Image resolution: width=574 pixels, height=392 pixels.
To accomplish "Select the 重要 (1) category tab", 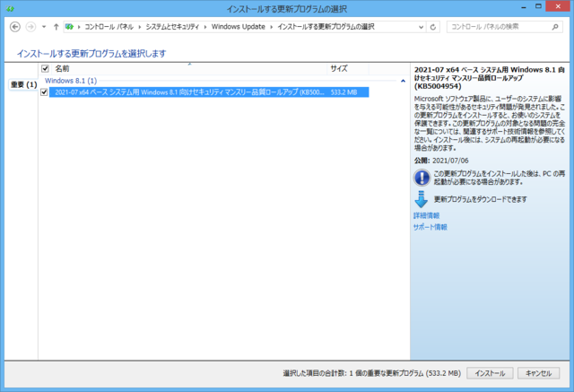I will click(23, 84).
